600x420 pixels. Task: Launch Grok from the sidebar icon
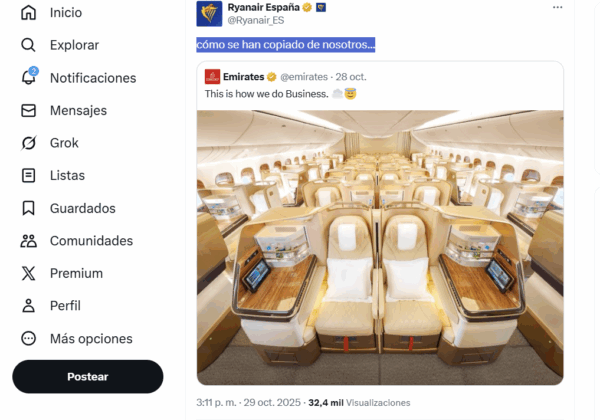click(28, 143)
